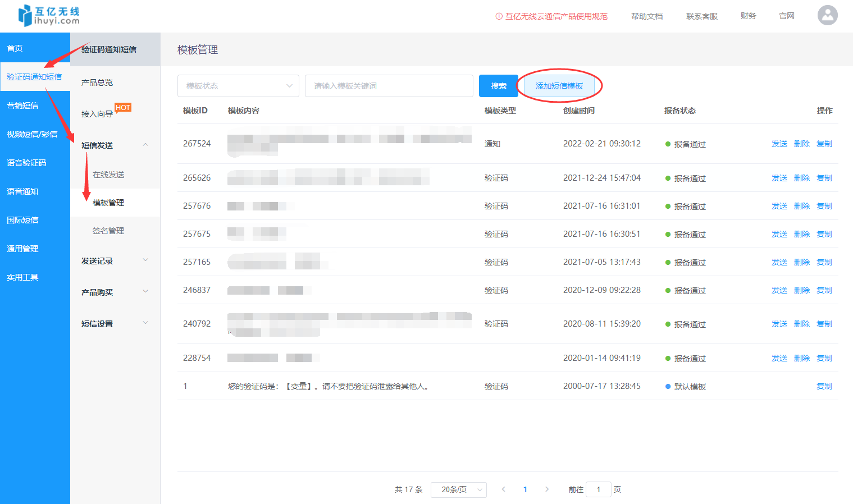
Task: Click the next page arrow
Action: pyautogui.click(x=546, y=489)
